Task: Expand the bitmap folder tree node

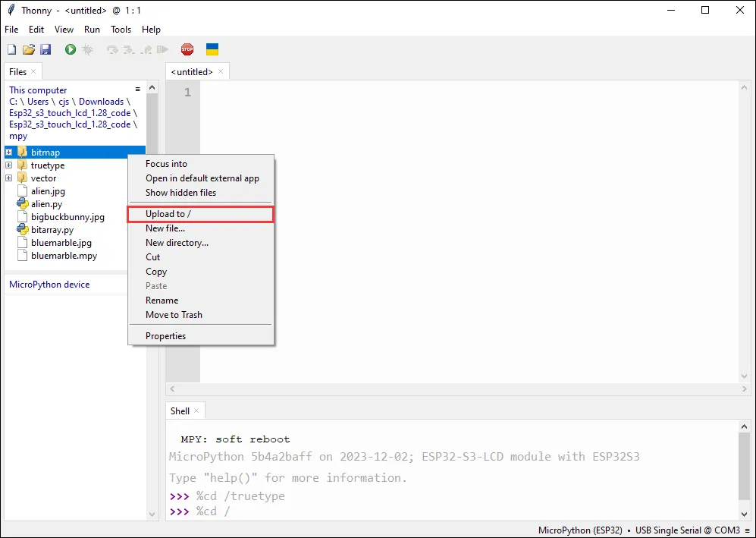Action: coord(9,153)
